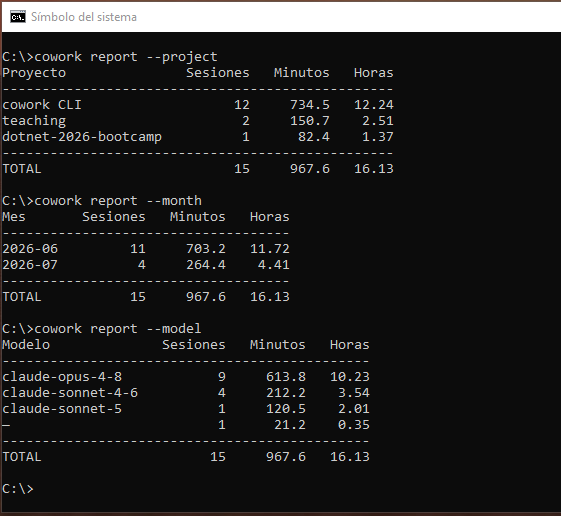Click the 120.5 minutes value
The width and height of the screenshot is (561, 516).
[x=286, y=409]
